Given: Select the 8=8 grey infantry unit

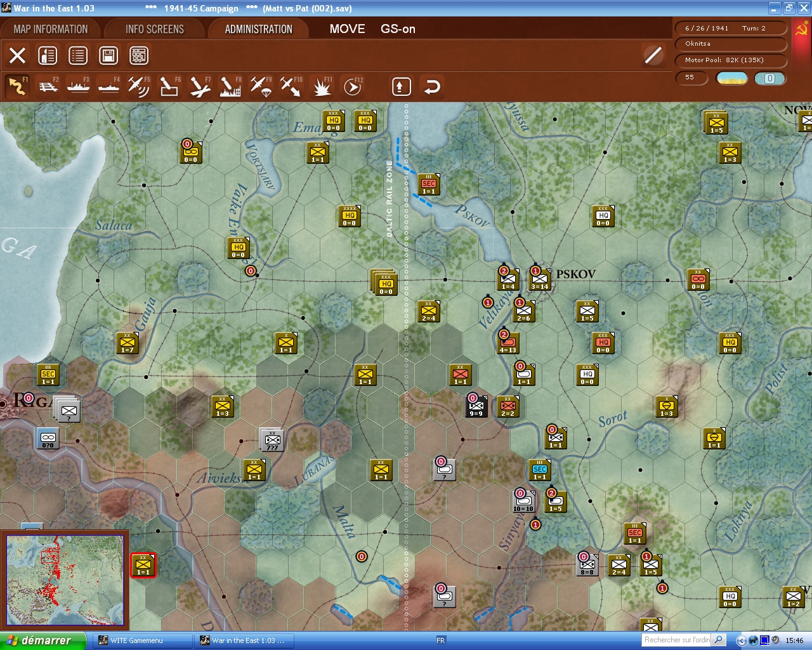Looking at the screenshot, I should (x=587, y=565).
